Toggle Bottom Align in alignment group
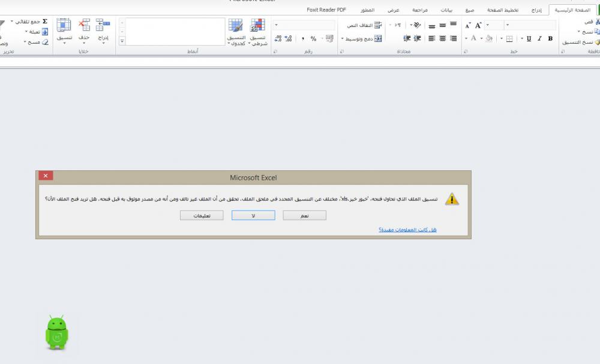This screenshot has width=600, height=364. [431, 26]
